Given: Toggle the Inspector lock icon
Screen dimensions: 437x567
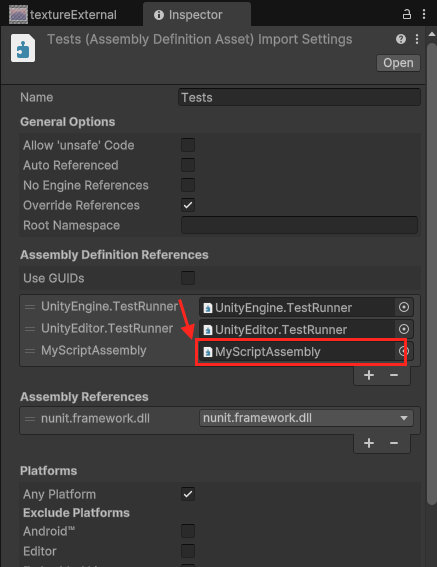Looking at the screenshot, I should coord(407,14).
